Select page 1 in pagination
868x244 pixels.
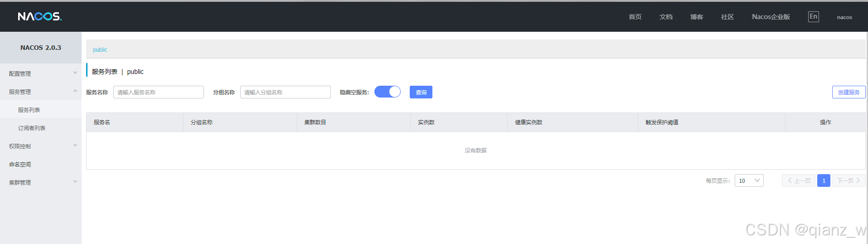point(824,181)
